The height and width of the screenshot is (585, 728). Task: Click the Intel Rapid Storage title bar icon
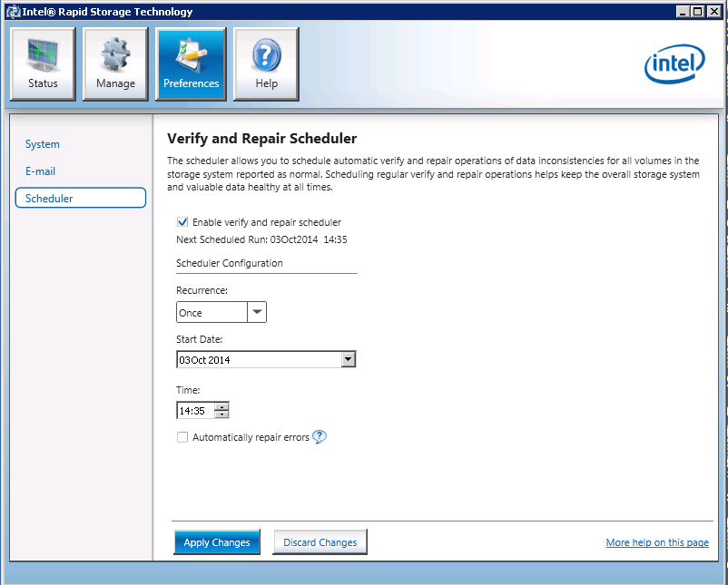click(13, 12)
